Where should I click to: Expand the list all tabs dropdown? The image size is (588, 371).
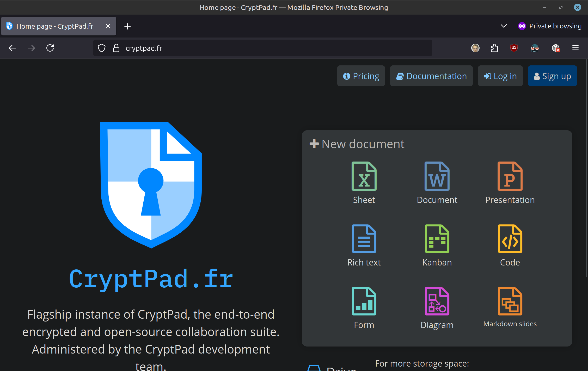coord(504,26)
